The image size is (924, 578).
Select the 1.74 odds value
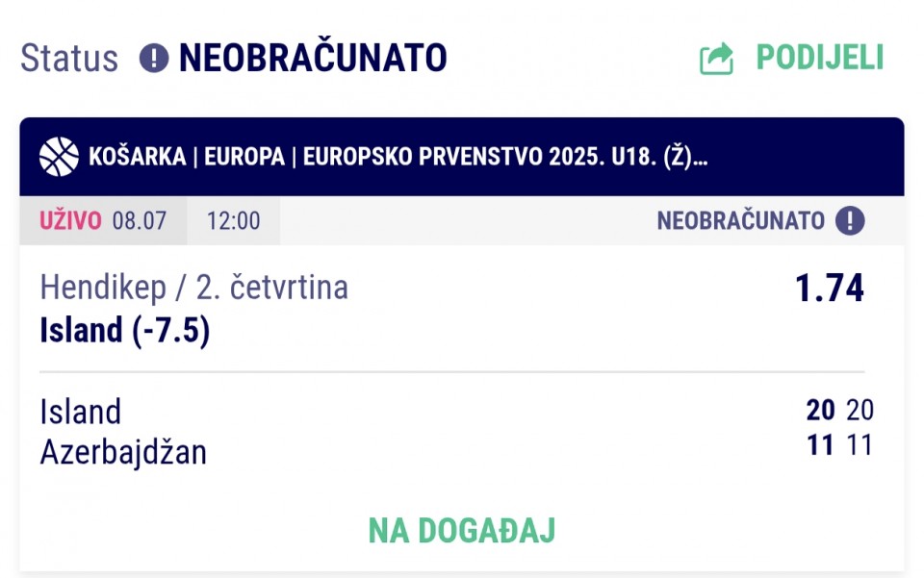pyautogui.click(x=829, y=288)
